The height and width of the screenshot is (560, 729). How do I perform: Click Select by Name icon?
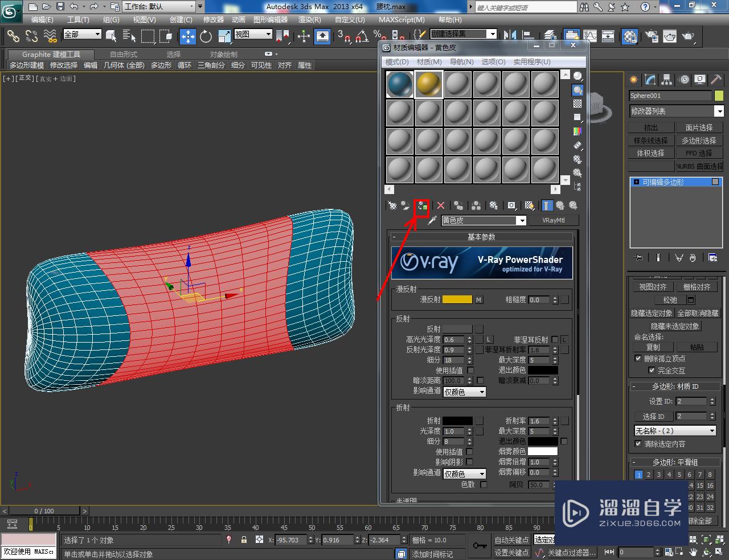[x=129, y=36]
